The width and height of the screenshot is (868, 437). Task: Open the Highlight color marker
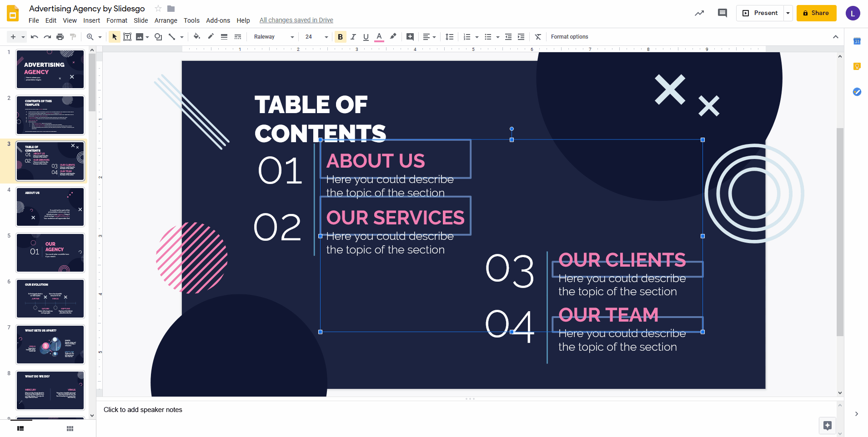[393, 37]
